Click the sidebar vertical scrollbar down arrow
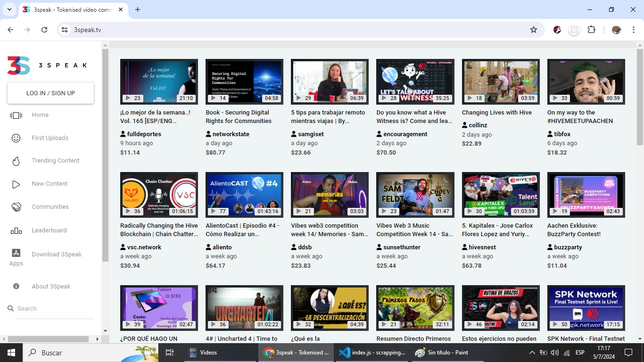This screenshot has height=362, width=644. tap(105, 331)
